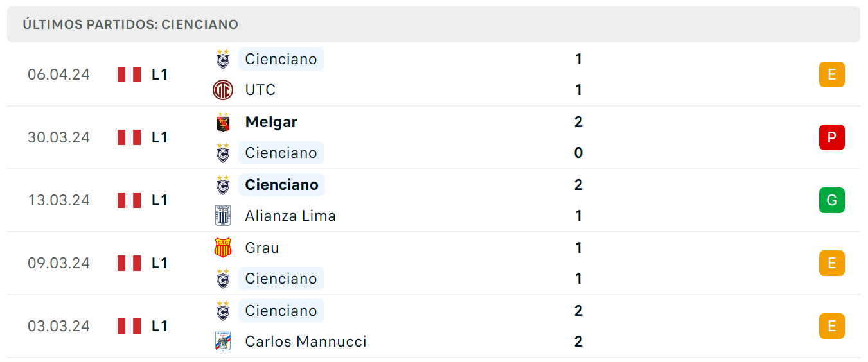Click the Melgar team crest
Viewport: 868px width, 362px height.
pos(223,122)
